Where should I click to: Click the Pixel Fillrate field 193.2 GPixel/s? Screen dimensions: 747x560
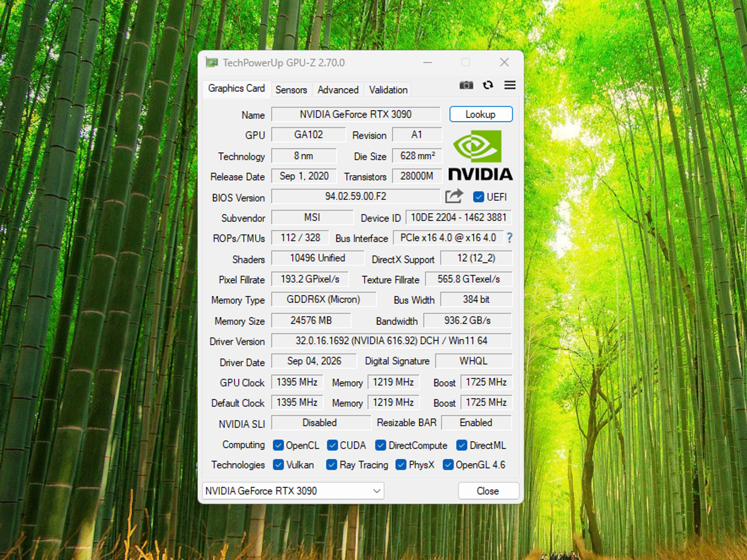click(x=310, y=279)
